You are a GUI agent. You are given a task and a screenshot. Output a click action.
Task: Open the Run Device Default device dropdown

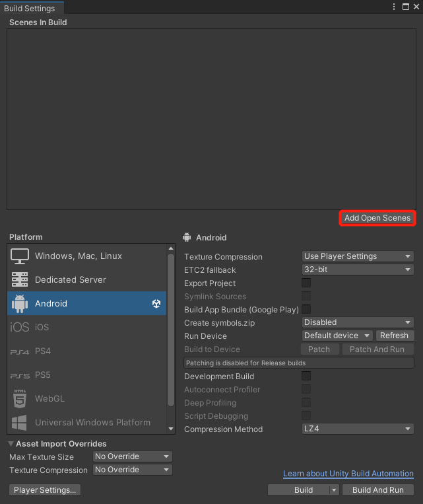coord(337,336)
